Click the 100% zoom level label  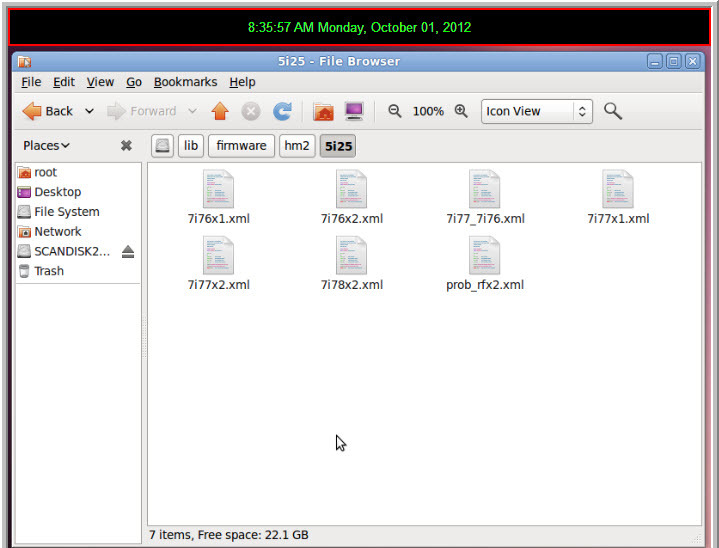tap(428, 111)
